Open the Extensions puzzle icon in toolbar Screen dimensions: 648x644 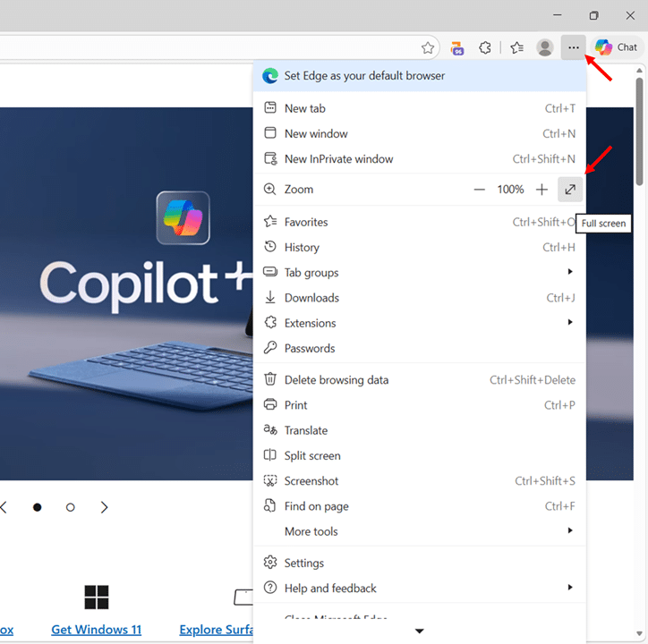click(485, 48)
